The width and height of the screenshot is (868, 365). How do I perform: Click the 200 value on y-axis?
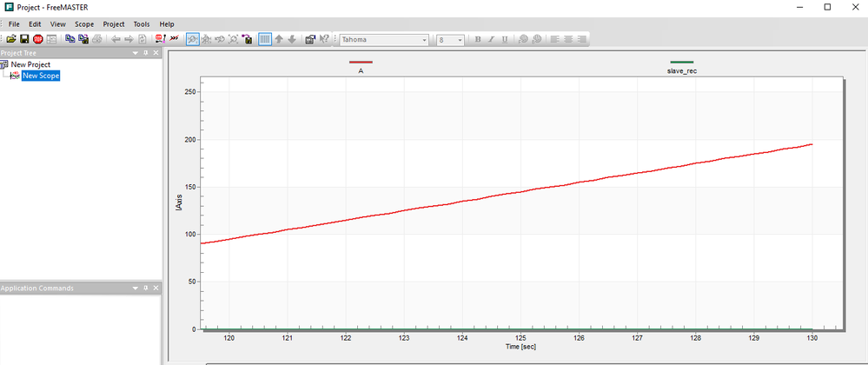coord(191,140)
